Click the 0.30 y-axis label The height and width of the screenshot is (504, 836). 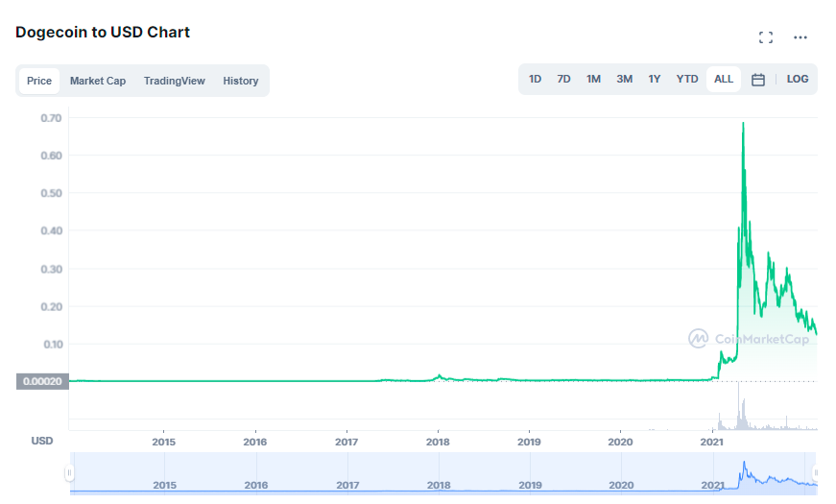pos(51,269)
